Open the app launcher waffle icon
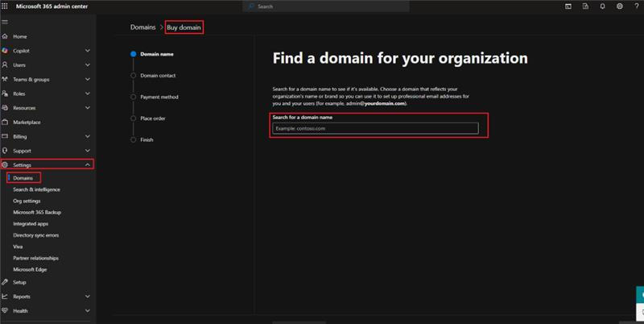Viewport: 644px width, 324px height. (5, 6)
